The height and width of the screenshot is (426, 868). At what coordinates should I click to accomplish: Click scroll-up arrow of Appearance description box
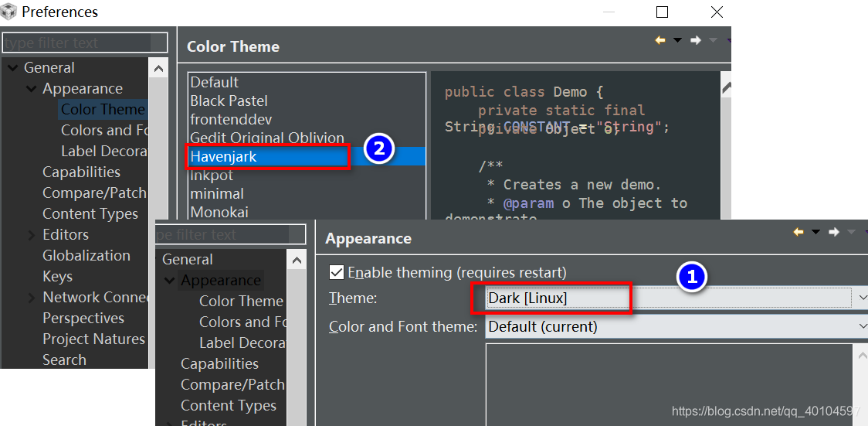coord(863,355)
